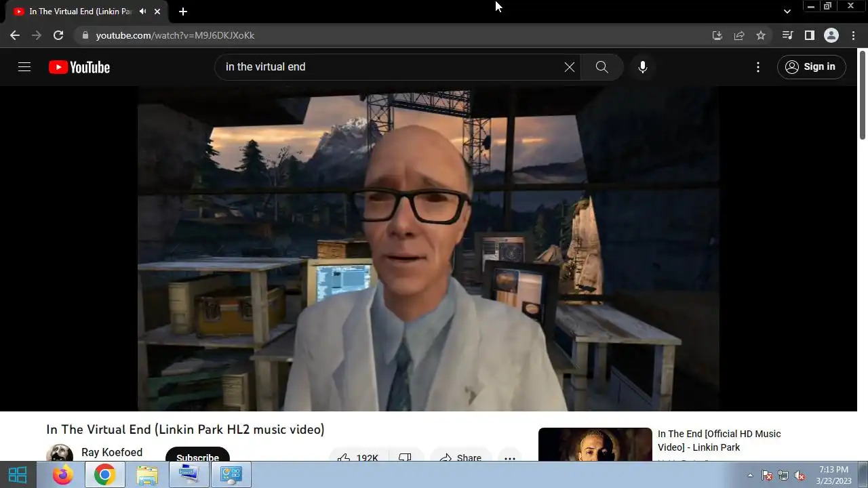868x488 pixels.
Task: Click the Share button
Action: pyautogui.click(x=460, y=455)
